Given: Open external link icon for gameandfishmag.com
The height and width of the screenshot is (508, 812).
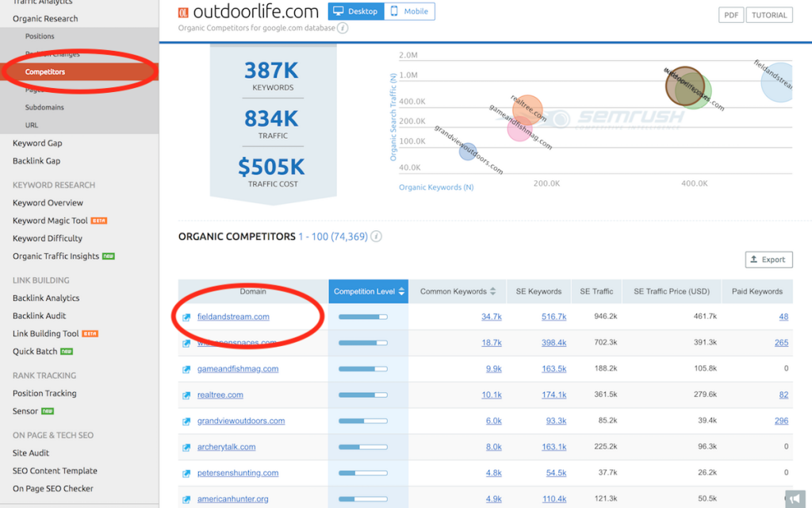Looking at the screenshot, I should click(x=186, y=369).
